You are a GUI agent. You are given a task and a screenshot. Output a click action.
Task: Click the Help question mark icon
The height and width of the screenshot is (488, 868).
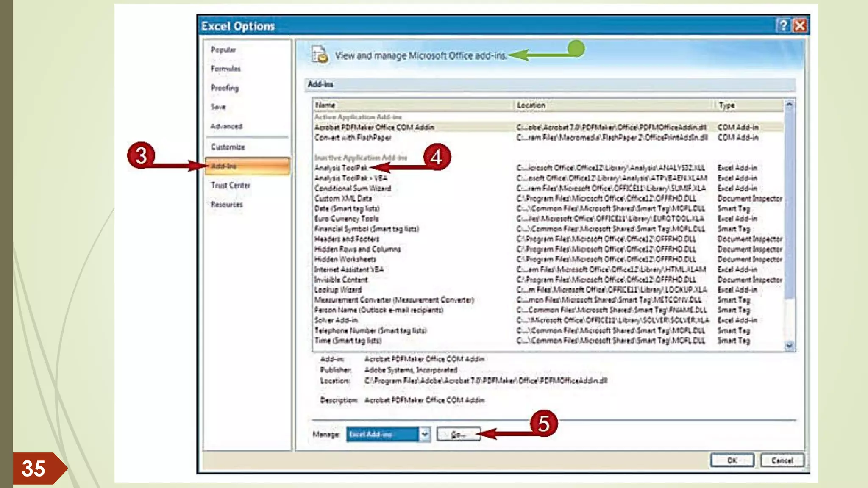tap(783, 25)
